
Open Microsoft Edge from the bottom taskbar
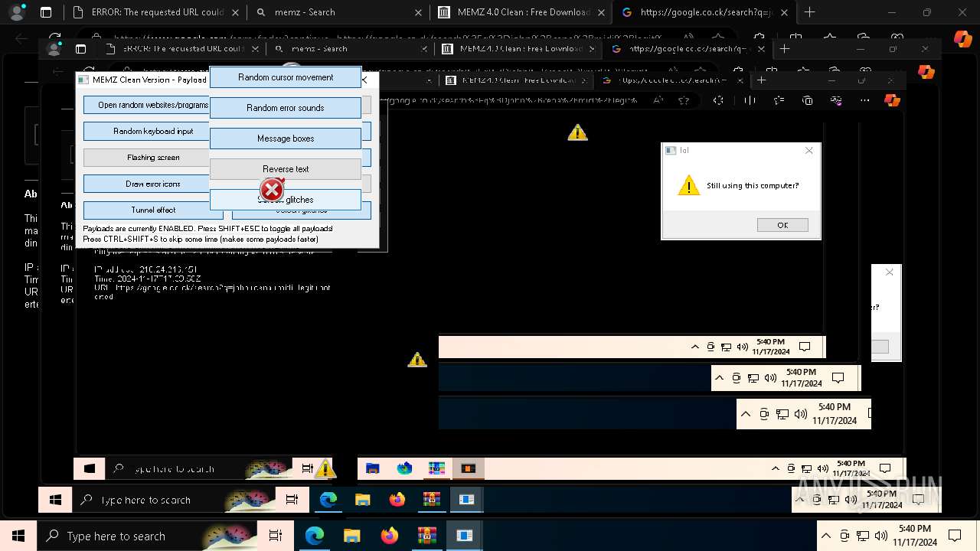pos(315,536)
